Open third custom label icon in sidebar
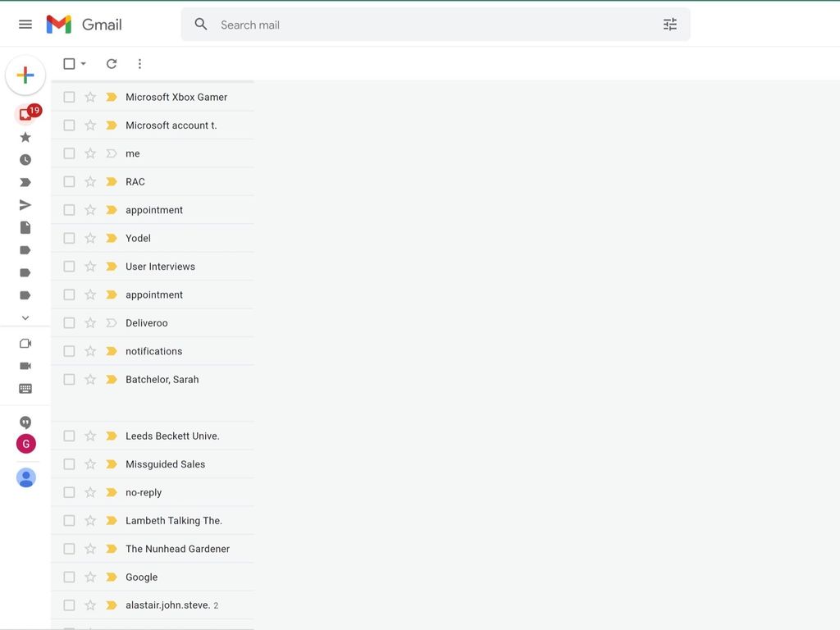840x630 pixels. click(25, 295)
